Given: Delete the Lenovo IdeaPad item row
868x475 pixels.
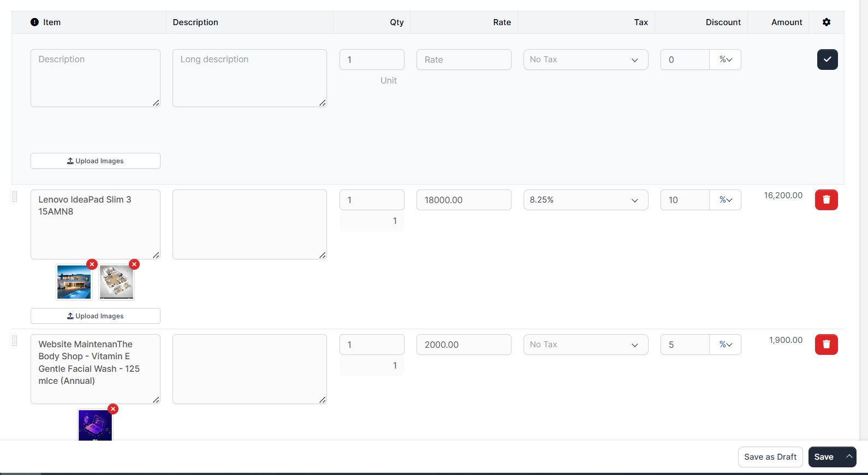Looking at the screenshot, I should pyautogui.click(x=827, y=200).
